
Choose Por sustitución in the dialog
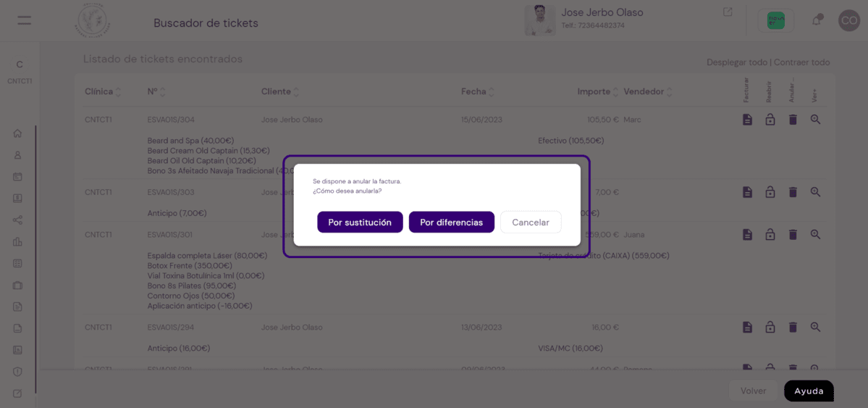(x=360, y=222)
